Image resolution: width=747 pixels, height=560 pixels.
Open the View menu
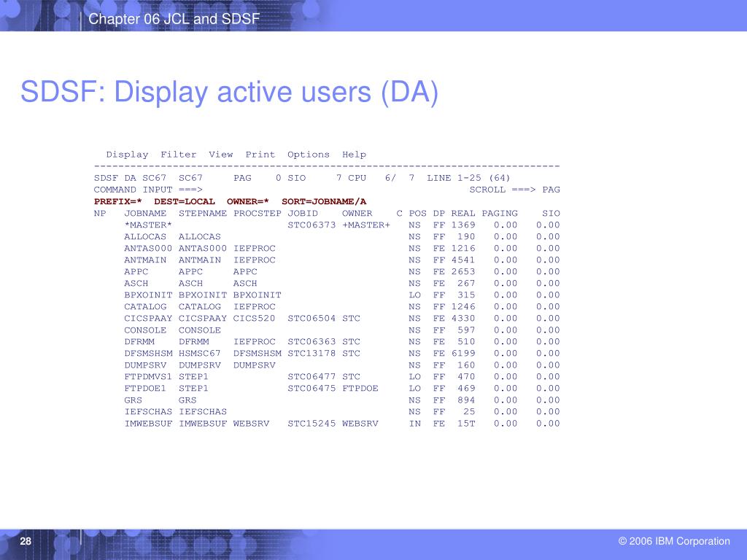coord(220,155)
